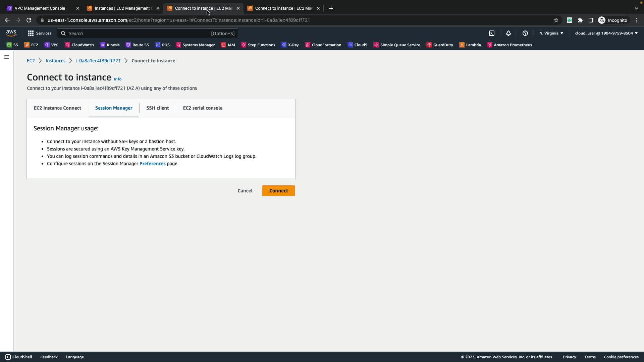Screen dimensions: 644x362
Task: Switch to the SSH client tab
Action: click(x=157, y=108)
